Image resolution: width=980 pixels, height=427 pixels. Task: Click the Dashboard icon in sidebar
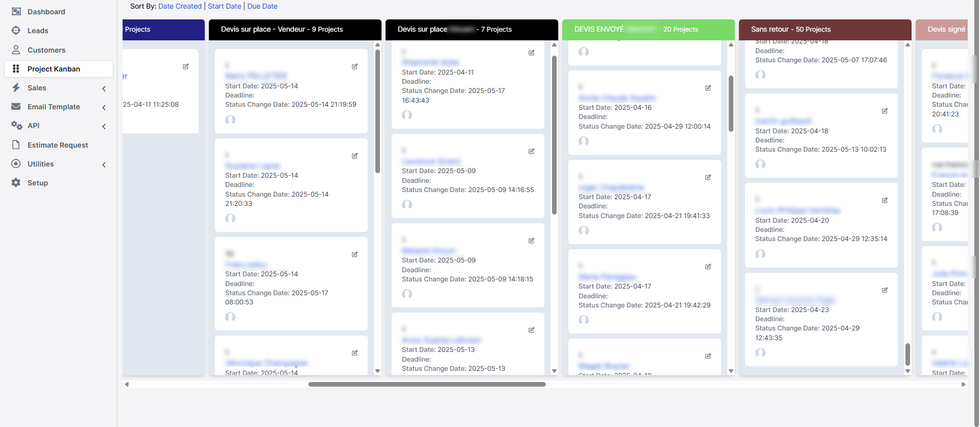(x=16, y=11)
